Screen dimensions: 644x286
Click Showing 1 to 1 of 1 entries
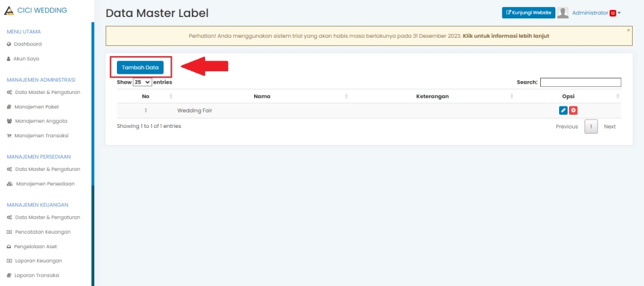pos(149,126)
